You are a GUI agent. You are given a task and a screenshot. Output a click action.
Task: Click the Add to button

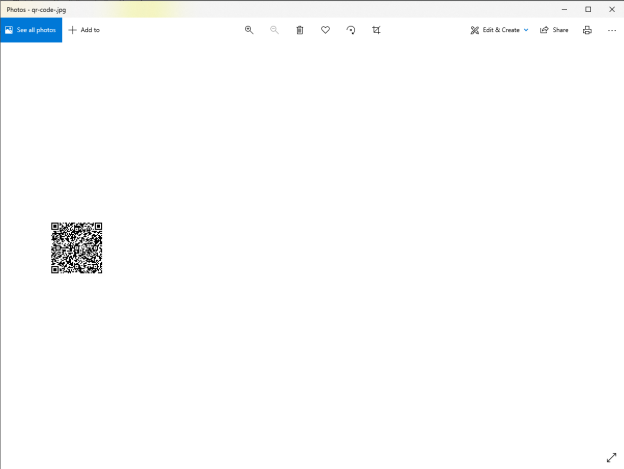coord(84,30)
